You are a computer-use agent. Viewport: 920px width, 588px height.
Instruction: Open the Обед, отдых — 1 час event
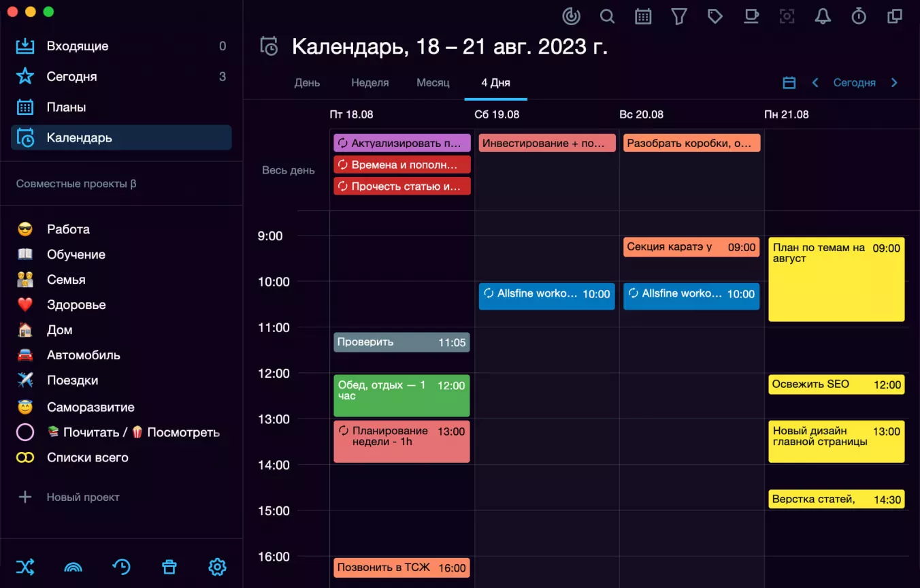coord(401,395)
